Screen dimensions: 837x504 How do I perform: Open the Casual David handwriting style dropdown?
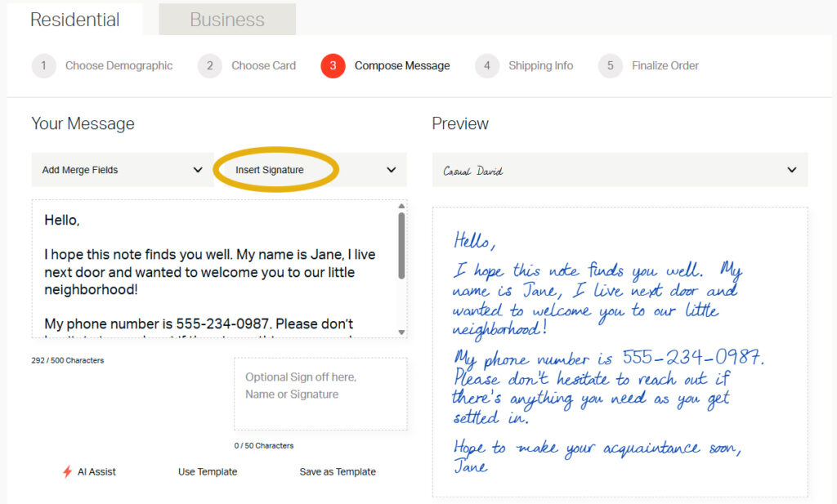point(620,170)
